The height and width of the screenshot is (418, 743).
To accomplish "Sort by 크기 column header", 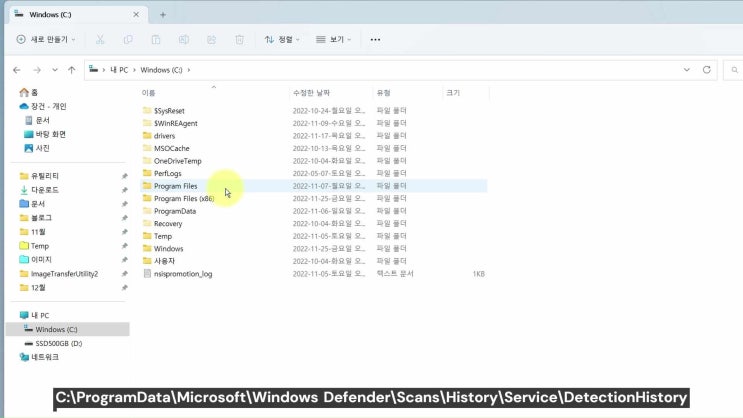I will pyautogui.click(x=453, y=93).
